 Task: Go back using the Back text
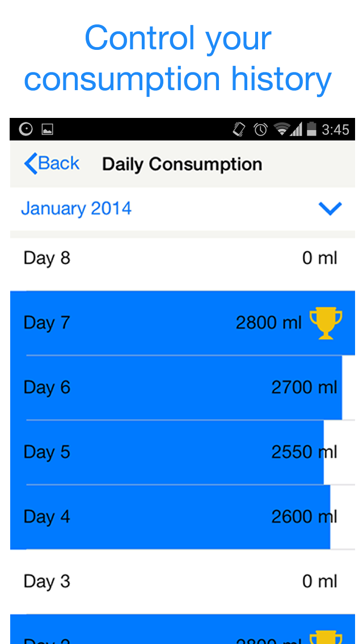[59, 164]
